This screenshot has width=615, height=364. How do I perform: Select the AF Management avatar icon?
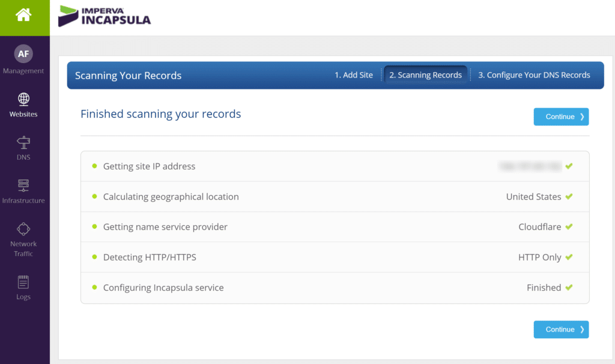click(x=24, y=53)
